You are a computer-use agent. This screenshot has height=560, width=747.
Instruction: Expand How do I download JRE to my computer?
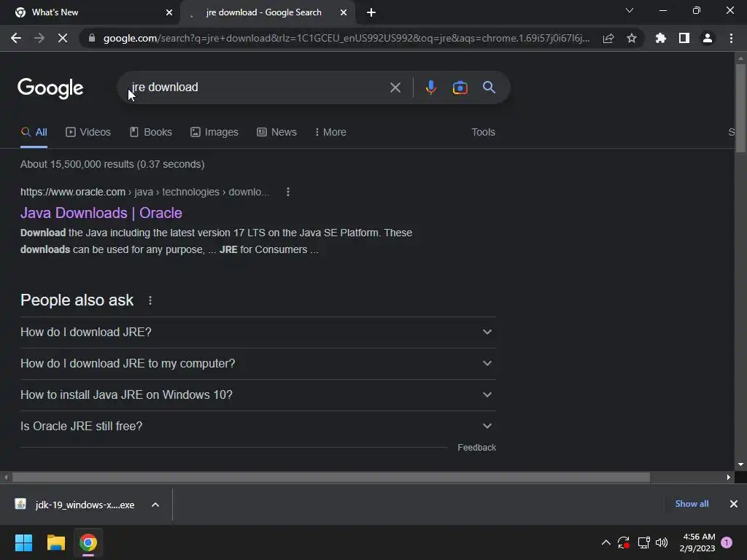click(x=258, y=363)
